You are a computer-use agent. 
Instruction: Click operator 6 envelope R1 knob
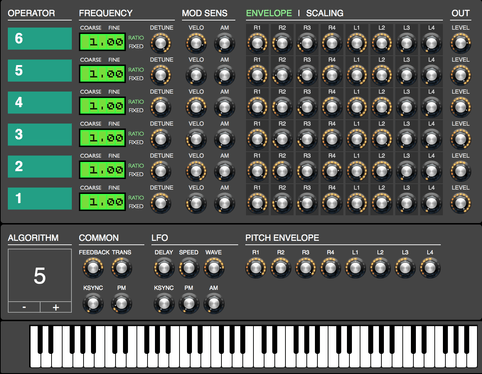coord(257,43)
